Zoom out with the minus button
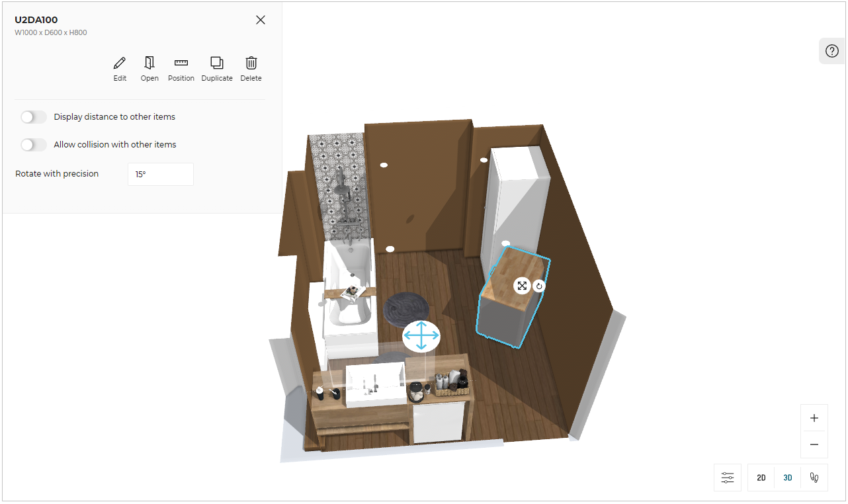 (814, 445)
